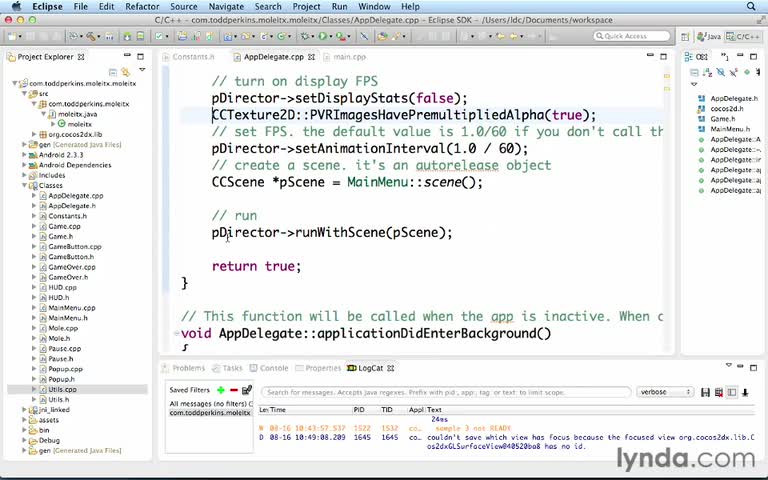Select Game.cpp in Project Explorer

pyautogui.click(x=64, y=226)
